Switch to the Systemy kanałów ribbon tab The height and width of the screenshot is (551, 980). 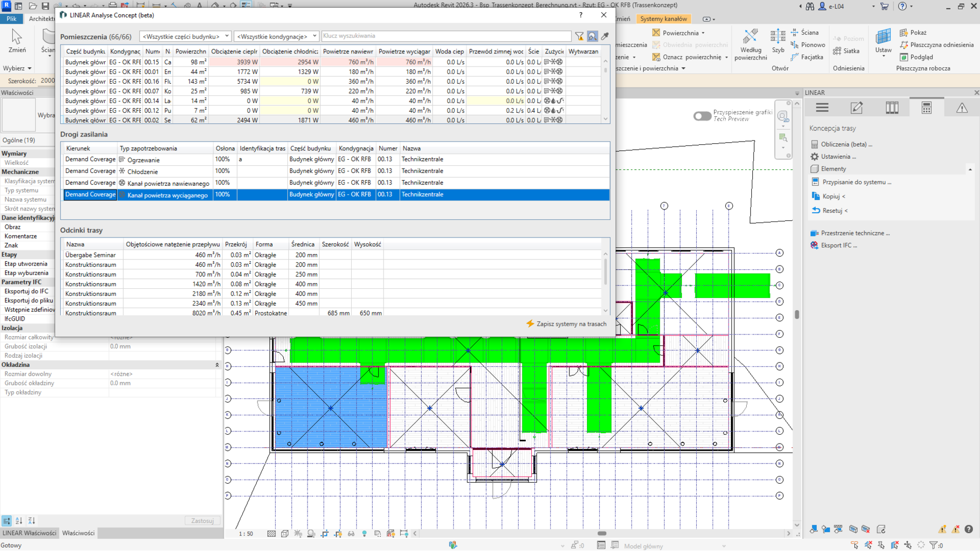[x=663, y=19]
